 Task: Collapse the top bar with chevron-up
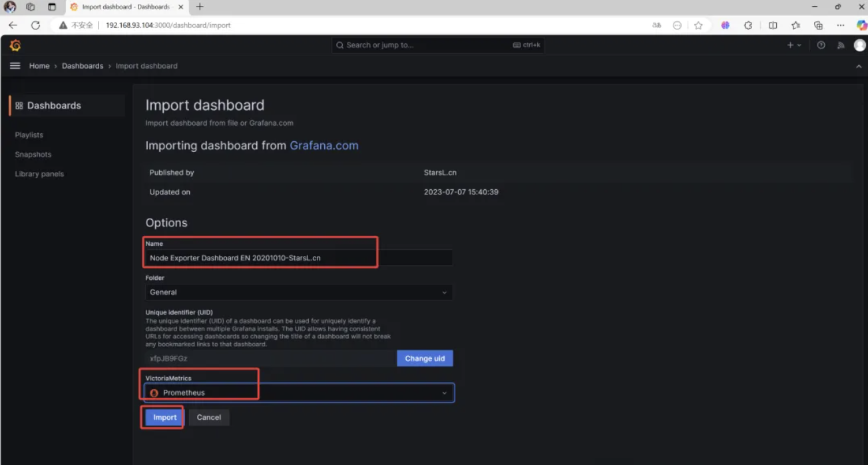pyautogui.click(x=858, y=66)
